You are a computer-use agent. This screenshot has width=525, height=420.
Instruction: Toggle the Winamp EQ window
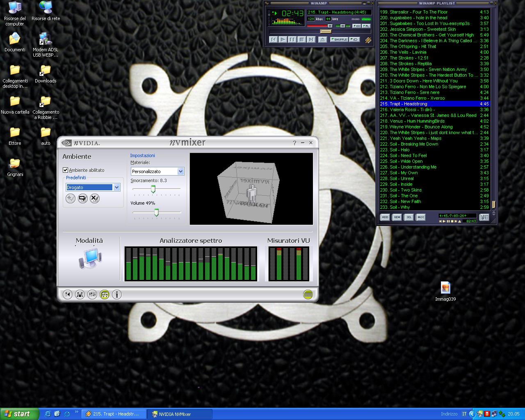coord(356,26)
